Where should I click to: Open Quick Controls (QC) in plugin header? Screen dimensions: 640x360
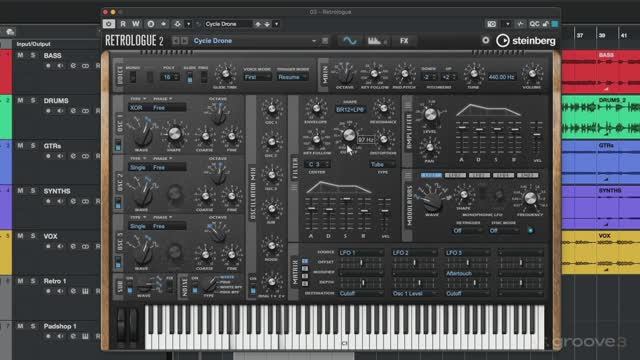tap(534, 24)
